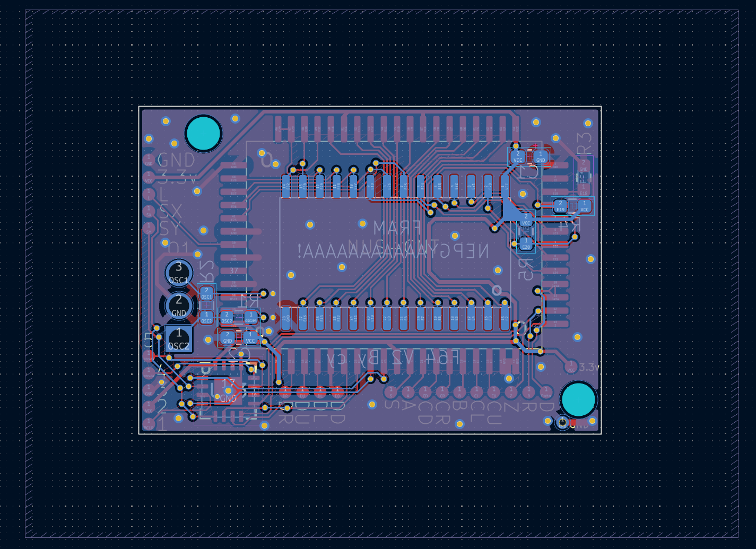Click the FRAM silkscreen text
Image resolution: width=756 pixels, height=549 pixels.
(397, 228)
